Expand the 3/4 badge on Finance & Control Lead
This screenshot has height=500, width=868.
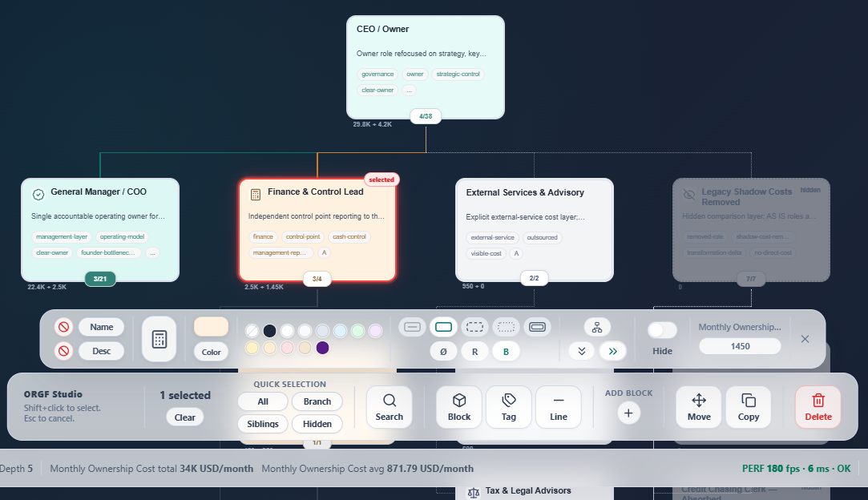317,279
